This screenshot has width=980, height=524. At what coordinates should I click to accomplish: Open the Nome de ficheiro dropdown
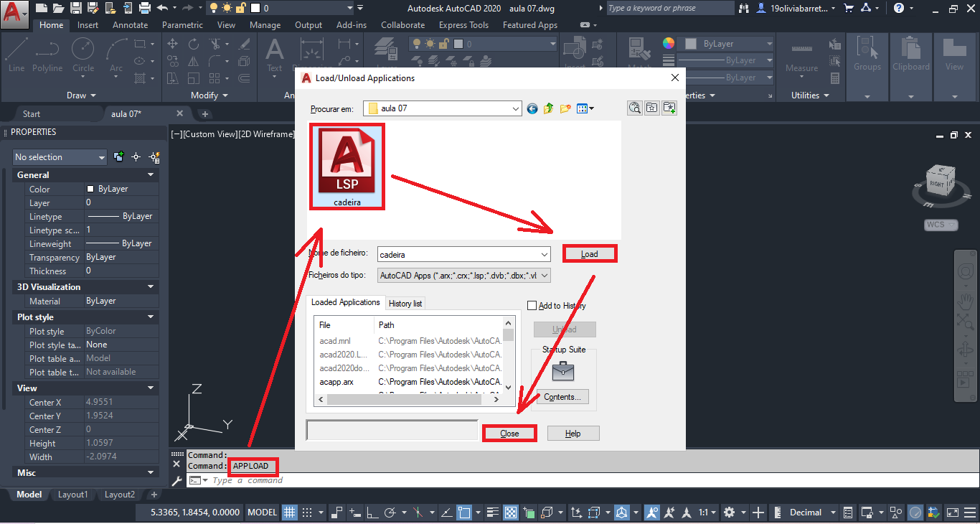[545, 254]
